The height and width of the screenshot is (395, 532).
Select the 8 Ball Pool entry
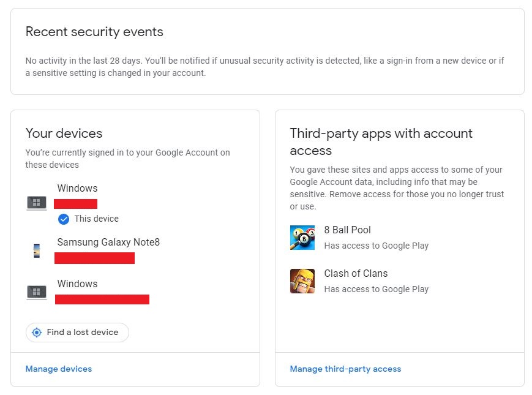347,230
